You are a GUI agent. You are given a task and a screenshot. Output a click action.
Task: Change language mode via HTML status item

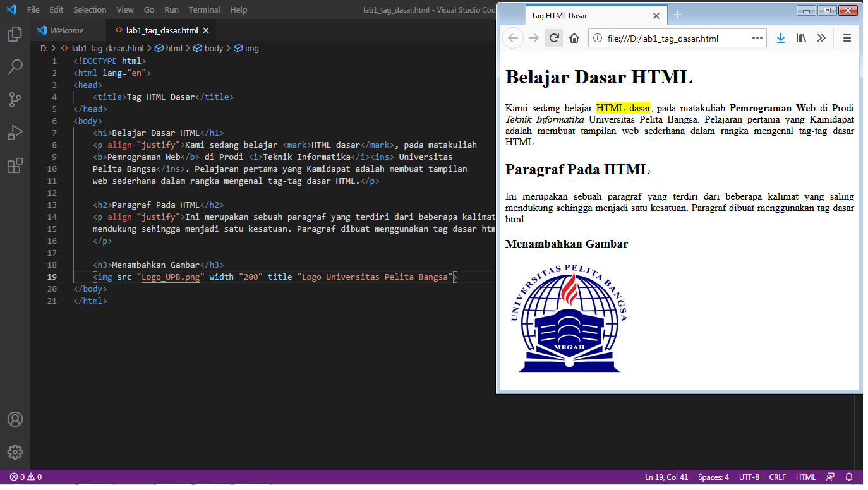805,477
